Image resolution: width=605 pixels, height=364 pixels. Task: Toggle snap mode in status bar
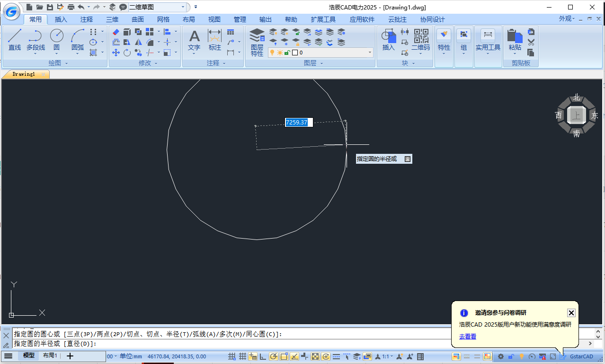232,356
